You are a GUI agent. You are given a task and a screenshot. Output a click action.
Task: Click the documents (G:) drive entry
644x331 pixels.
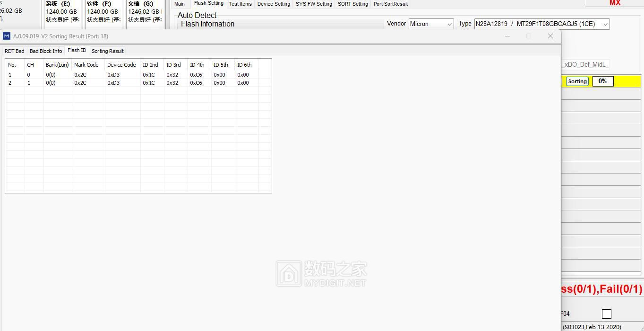145,12
